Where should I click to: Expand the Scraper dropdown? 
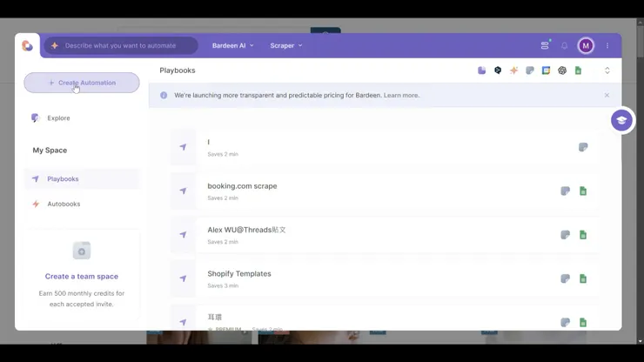(286, 45)
